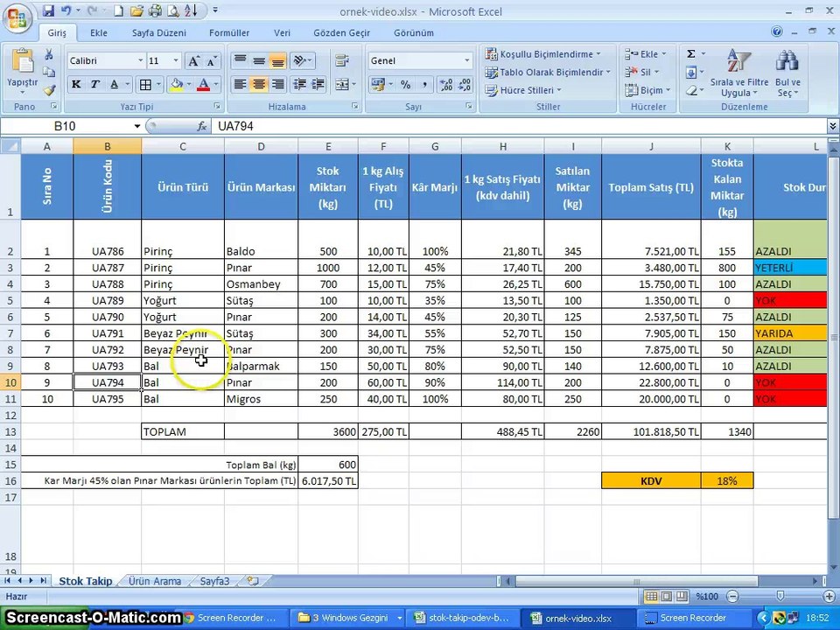Select the Format Painter brush

(x=49, y=89)
